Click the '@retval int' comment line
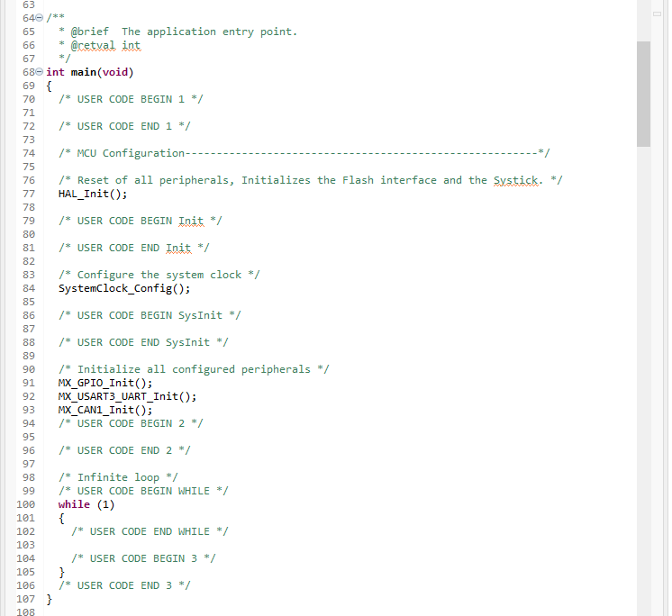Screen dimensions: 672x616 (99, 45)
